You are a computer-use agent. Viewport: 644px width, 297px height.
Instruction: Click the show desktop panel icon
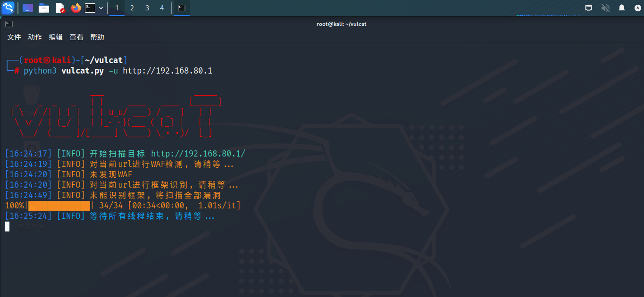(28, 8)
